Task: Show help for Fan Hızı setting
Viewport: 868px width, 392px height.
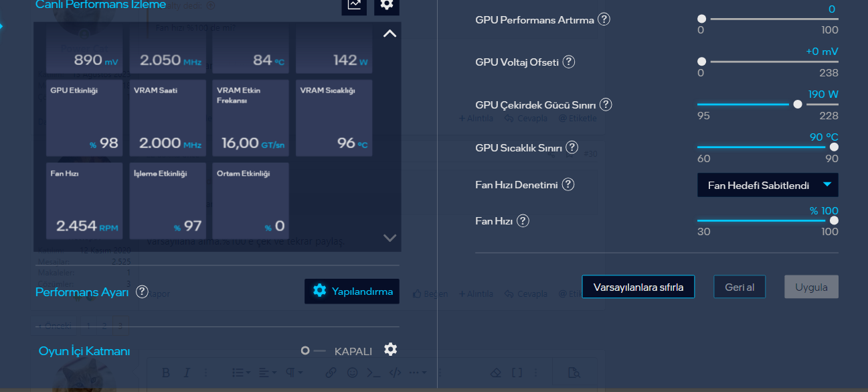Action: tap(523, 220)
